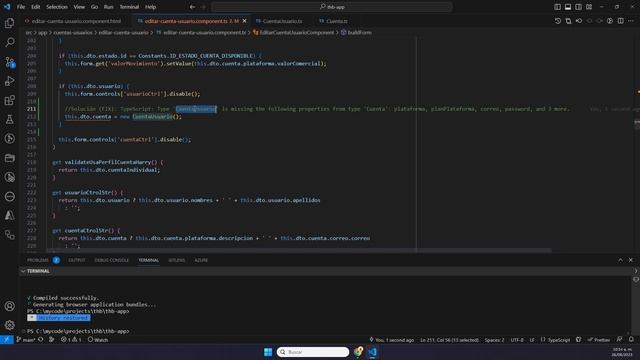Open the Testing flask view
The image size is (640, 360).
point(9,119)
